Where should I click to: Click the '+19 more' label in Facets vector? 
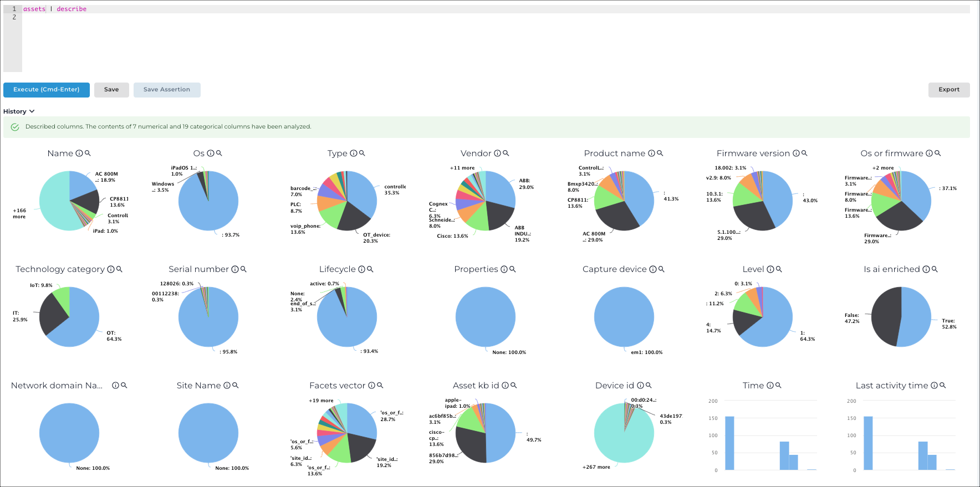click(321, 401)
